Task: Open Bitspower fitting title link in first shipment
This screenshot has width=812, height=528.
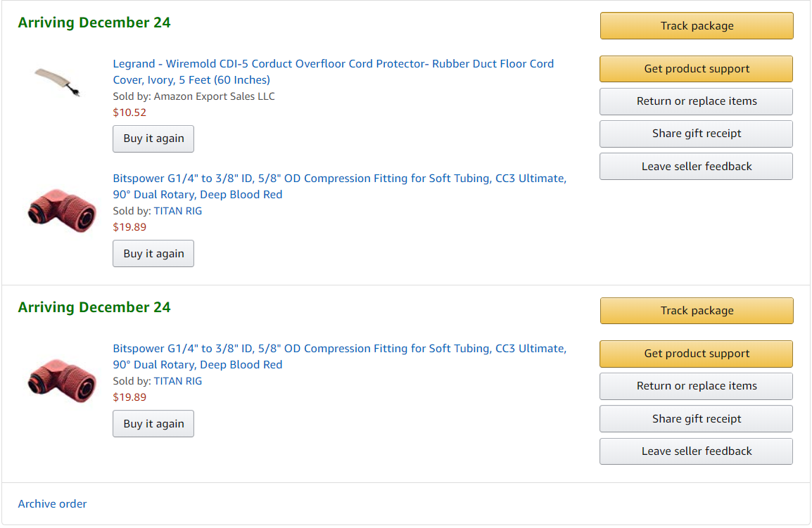Action: [x=339, y=179]
